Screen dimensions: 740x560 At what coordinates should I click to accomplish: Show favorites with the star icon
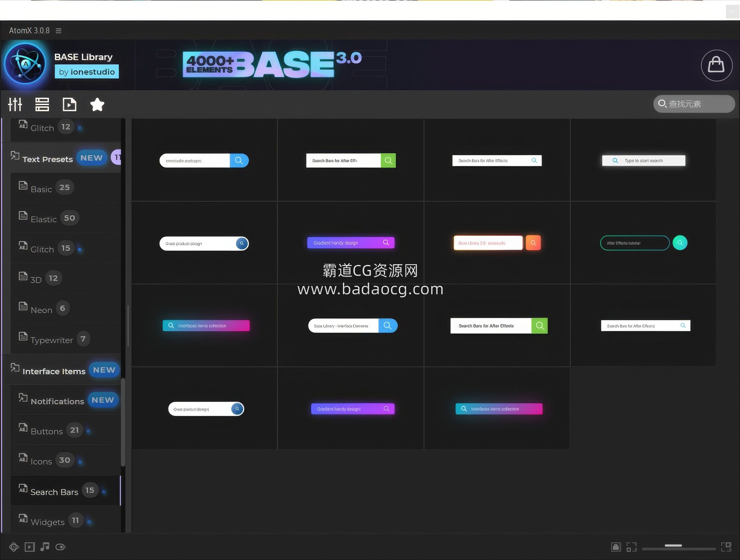[x=97, y=104]
